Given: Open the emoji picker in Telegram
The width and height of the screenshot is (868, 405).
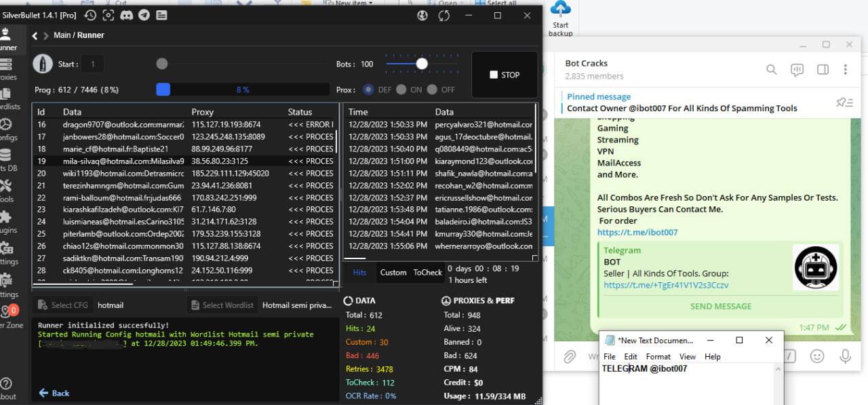Looking at the screenshot, I should [x=817, y=356].
